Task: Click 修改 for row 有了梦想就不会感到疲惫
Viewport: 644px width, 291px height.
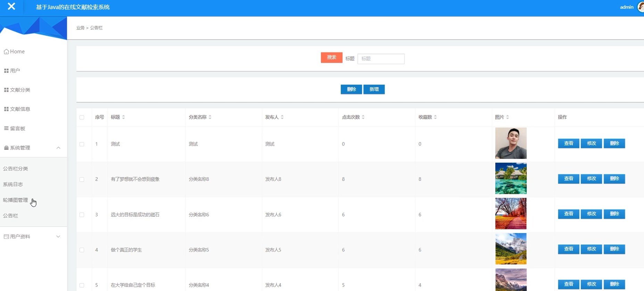Action: click(592, 179)
